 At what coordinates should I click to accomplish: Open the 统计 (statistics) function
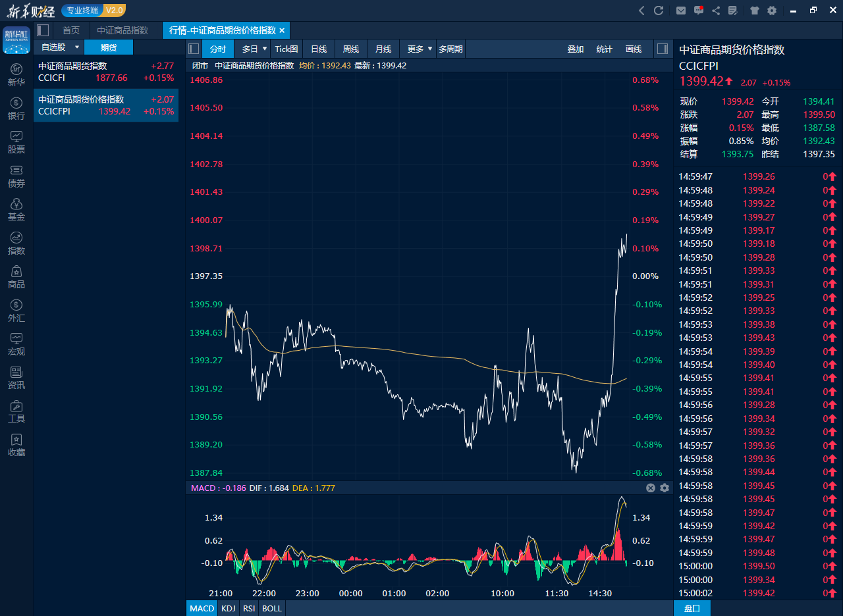604,48
